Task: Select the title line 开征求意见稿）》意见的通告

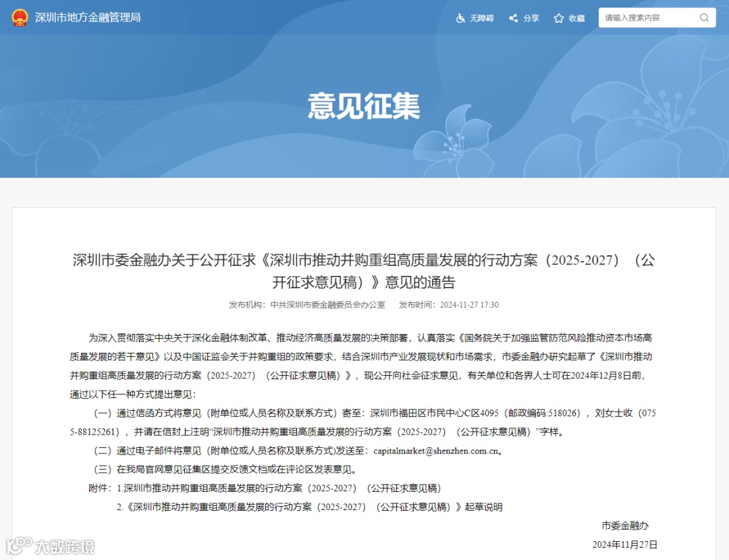Action: (x=364, y=282)
